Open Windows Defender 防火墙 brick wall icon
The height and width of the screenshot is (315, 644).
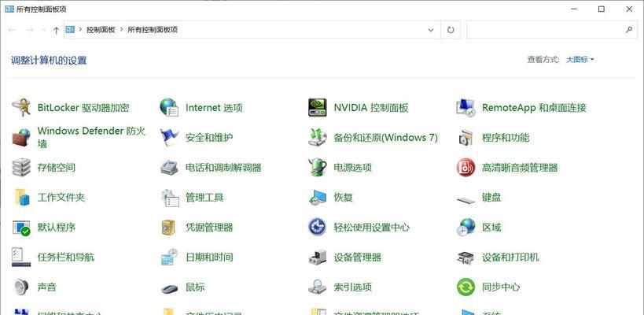coord(21,137)
